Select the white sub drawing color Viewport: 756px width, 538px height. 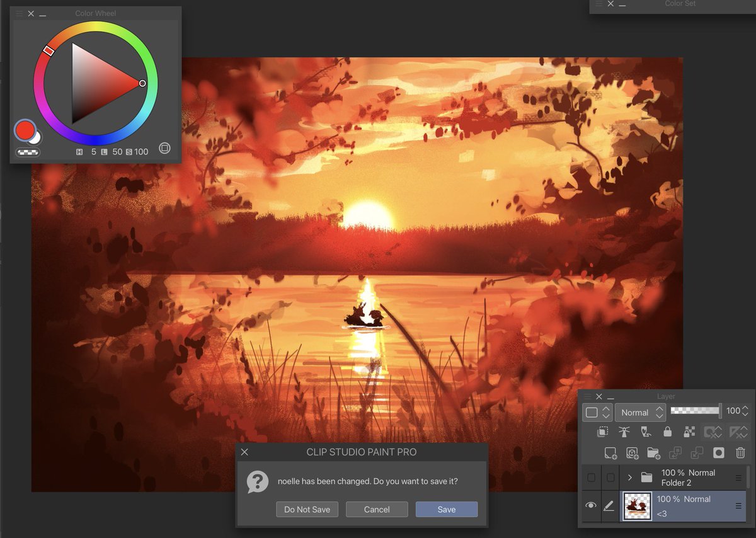pyautogui.click(x=36, y=138)
